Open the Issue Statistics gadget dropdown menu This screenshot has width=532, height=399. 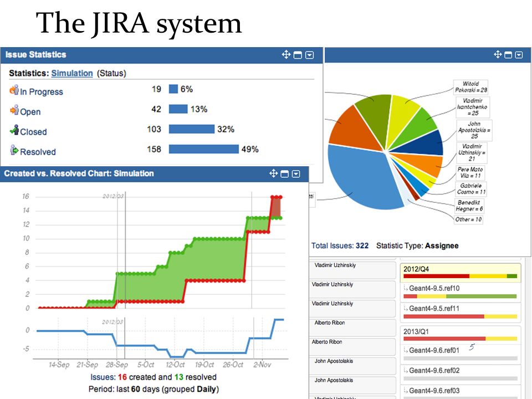[309, 55]
